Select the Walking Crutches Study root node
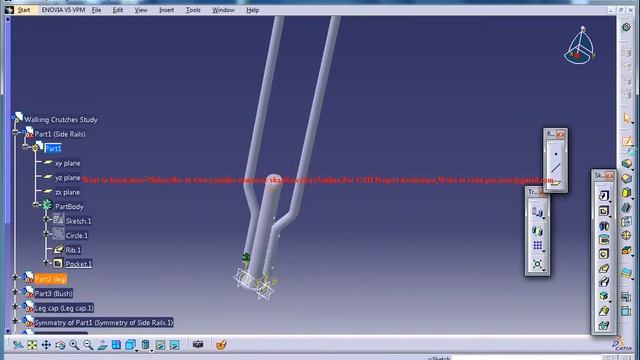Image resolution: width=640 pixels, height=360 pixels. [61, 120]
